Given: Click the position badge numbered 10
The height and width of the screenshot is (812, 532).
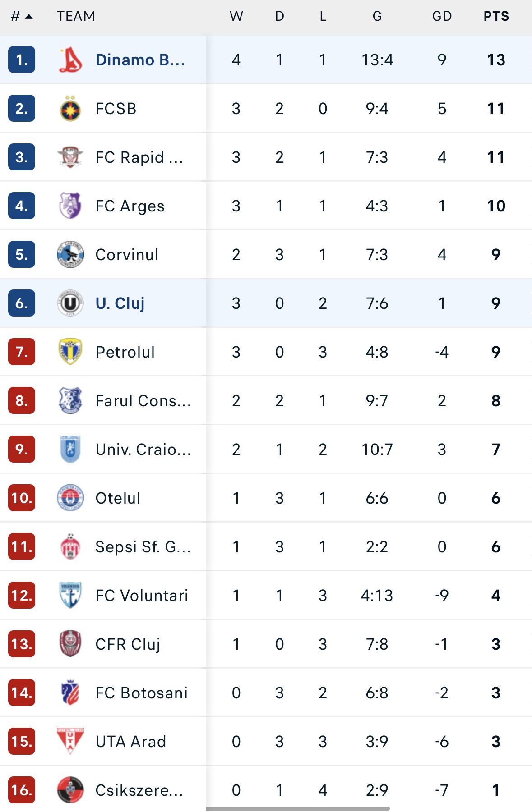Looking at the screenshot, I should tap(22, 498).
